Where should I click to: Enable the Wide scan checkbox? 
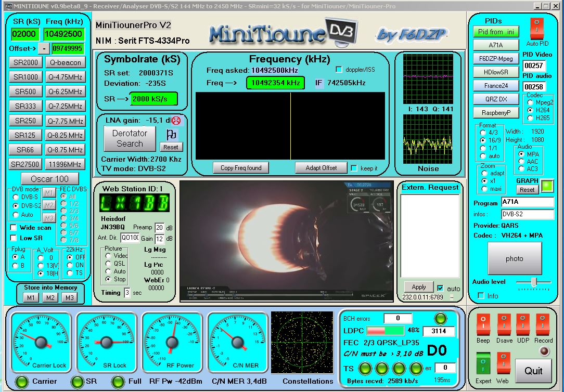pyautogui.click(x=14, y=227)
